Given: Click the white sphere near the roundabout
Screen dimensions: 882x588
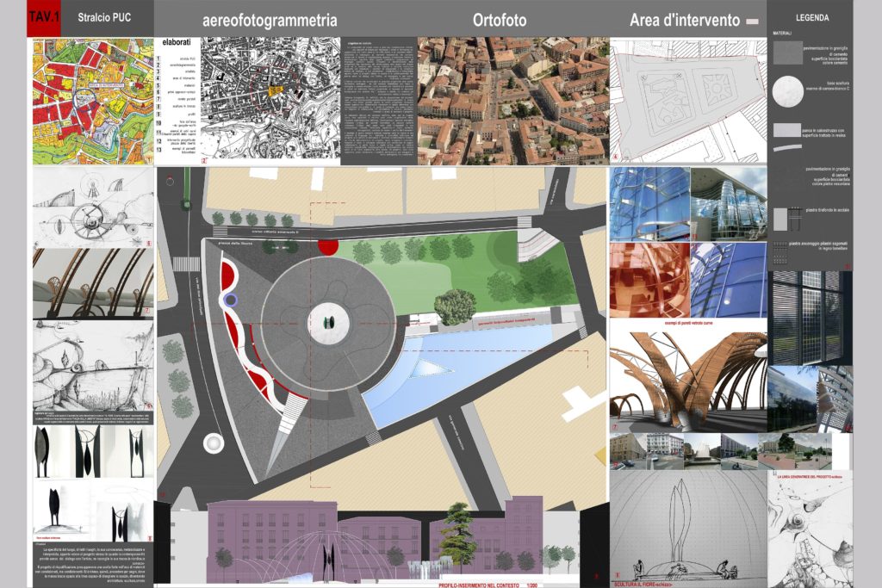Looking at the screenshot, I should point(214,444).
